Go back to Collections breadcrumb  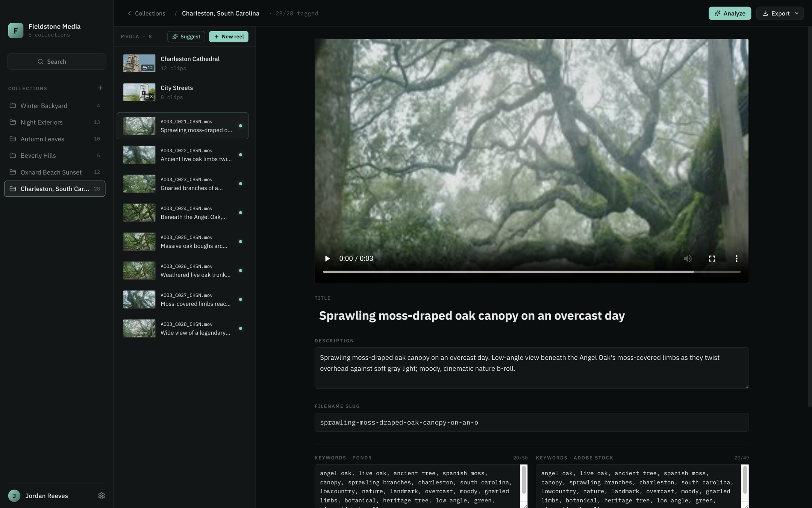click(x=147, y=14)
